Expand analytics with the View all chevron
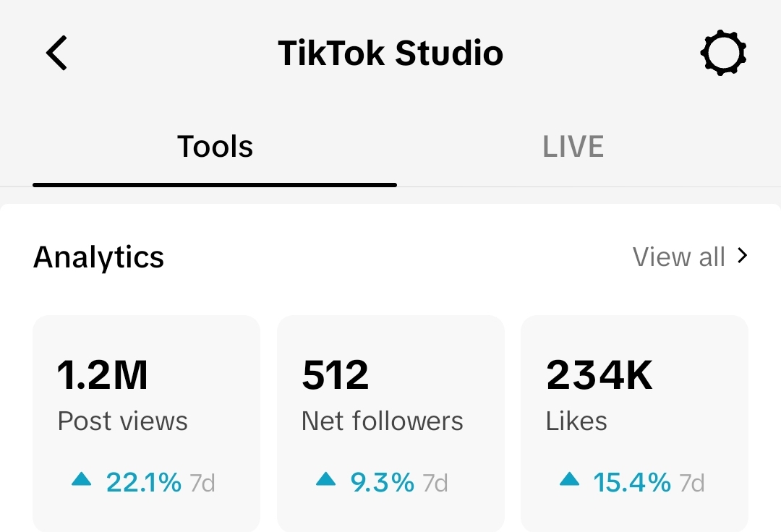Viewport: 781px width, 532px height. coord(742,256)
